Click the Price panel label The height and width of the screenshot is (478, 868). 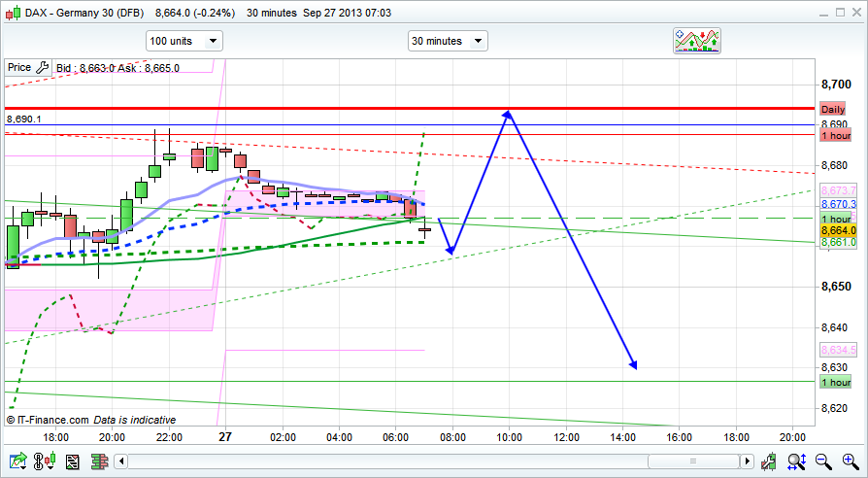coord(18,68)
